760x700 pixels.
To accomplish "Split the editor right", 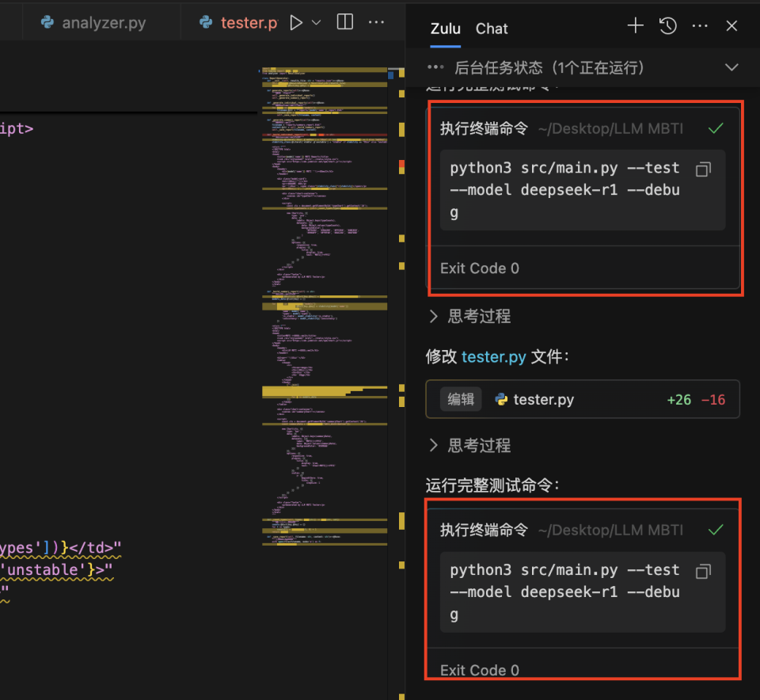I will click(x=344, y=22).
